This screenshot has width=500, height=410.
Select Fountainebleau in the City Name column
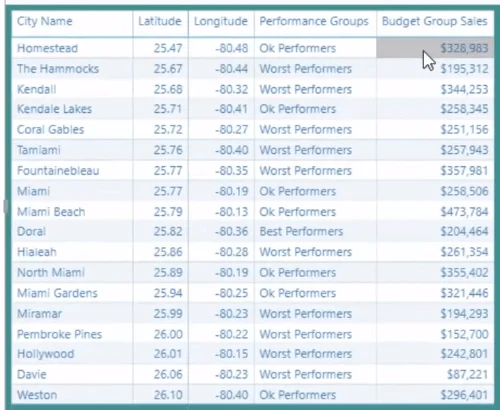coord(58,171)
